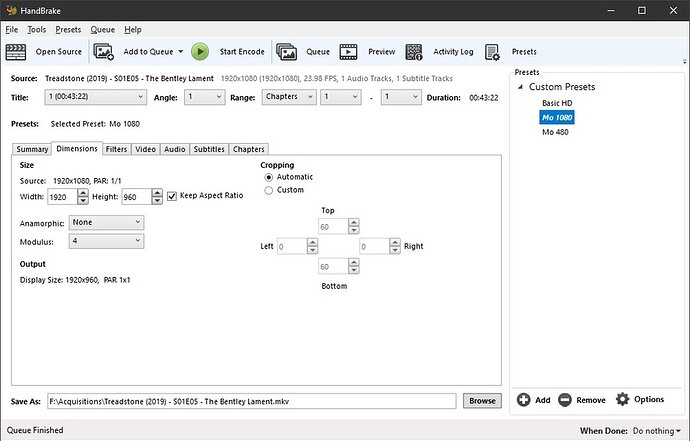
Task: Open the Help menu
Action: 132,29
